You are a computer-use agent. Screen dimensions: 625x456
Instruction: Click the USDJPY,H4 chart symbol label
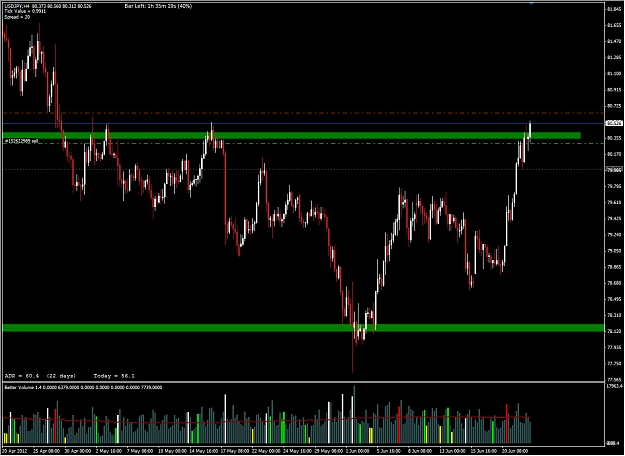pos(18,6)
